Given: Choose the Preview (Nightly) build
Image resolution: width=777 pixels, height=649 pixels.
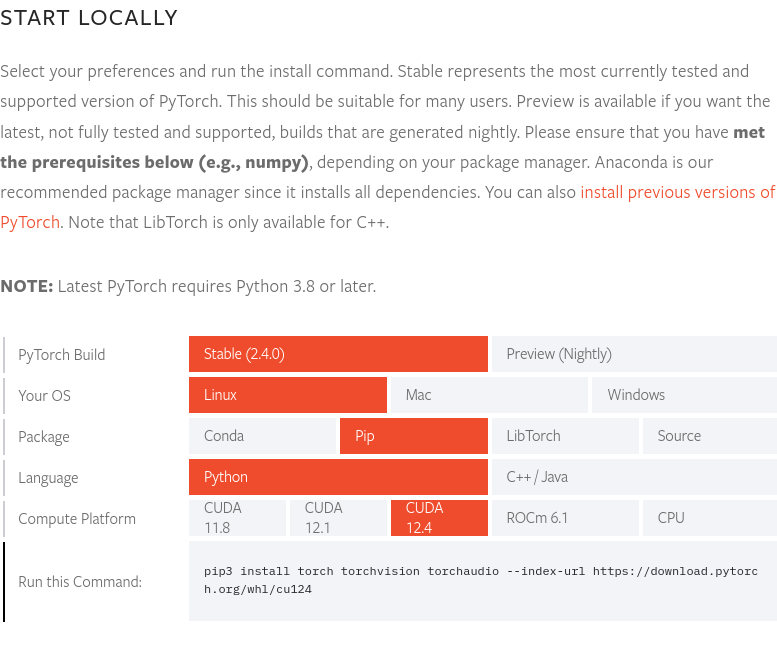Looking at the screenshot, I should [634, 354].
